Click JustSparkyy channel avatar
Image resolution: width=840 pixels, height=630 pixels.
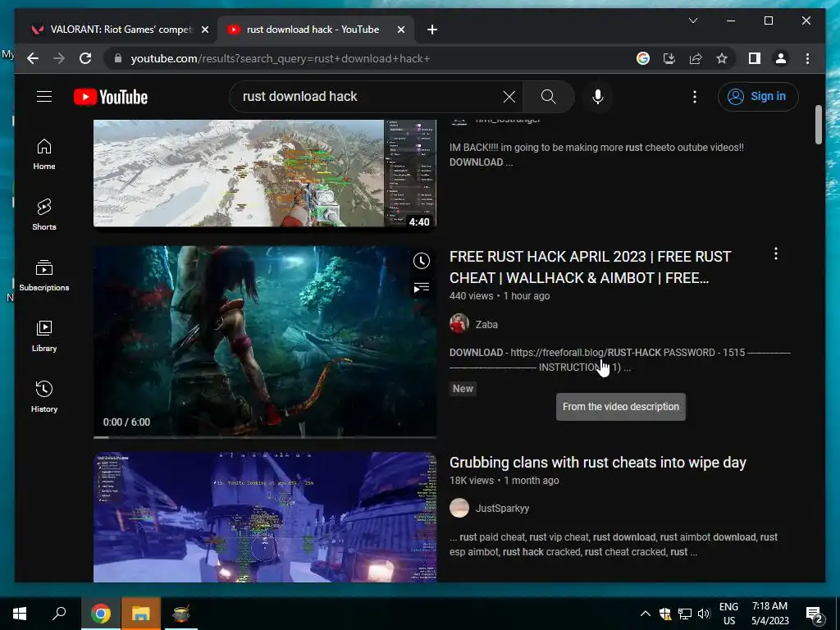[x=459, y=508]
